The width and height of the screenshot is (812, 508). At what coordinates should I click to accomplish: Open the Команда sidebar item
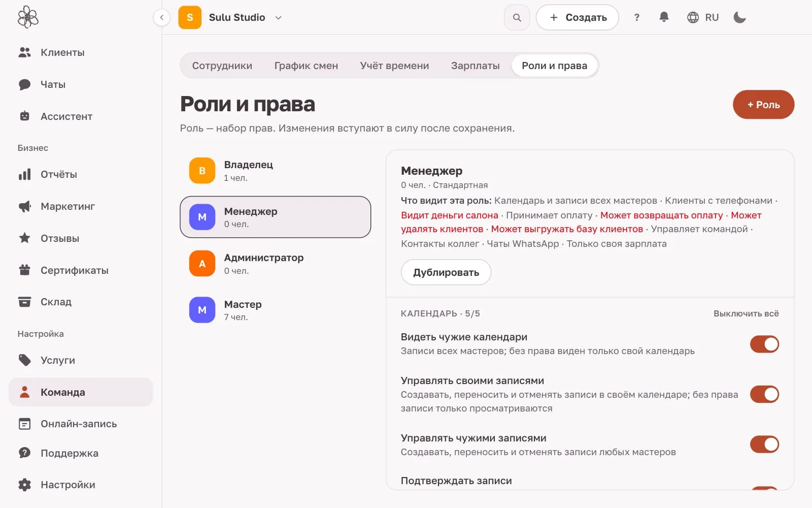pyautogui.click(x=81, y=392)
